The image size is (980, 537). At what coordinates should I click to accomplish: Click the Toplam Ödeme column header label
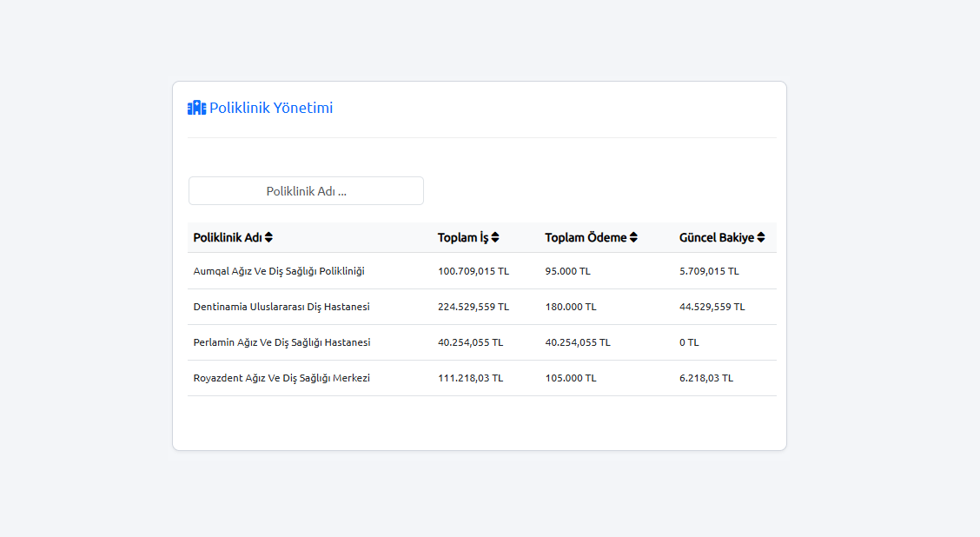(586, 237)
